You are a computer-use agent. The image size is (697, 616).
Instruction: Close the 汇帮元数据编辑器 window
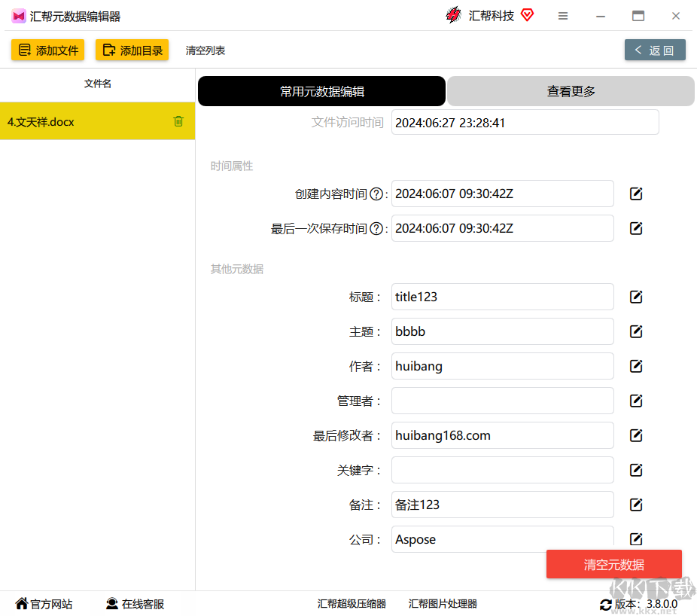click(x=676, y=16)
